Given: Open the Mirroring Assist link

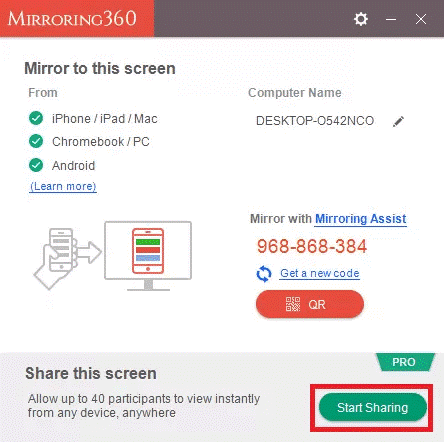Looking at the screenshot, I should point(361,219).
